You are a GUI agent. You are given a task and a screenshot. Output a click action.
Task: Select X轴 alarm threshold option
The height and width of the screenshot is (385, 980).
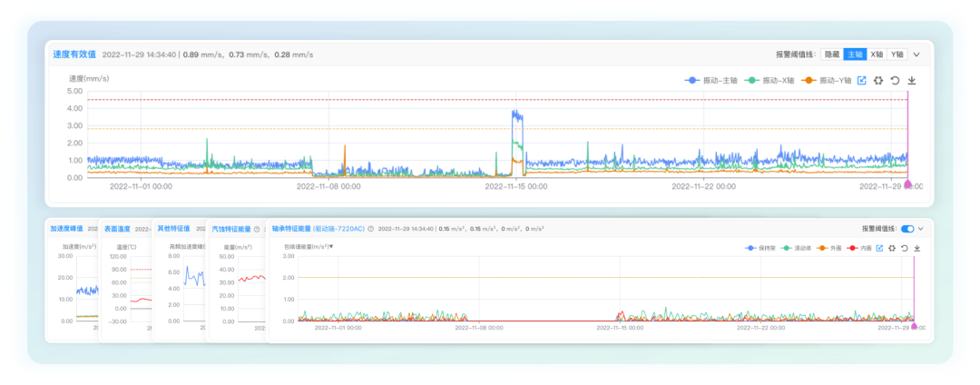877,54
